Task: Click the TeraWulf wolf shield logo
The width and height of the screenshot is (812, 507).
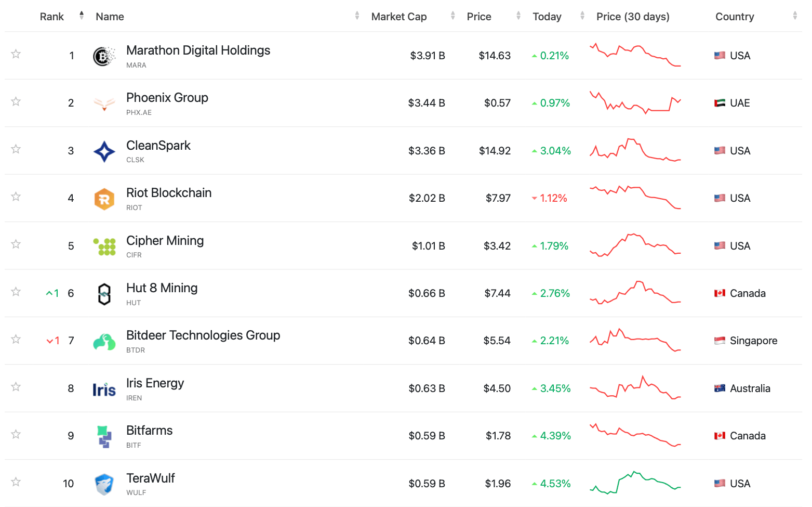Action: [x=104, y=484]
